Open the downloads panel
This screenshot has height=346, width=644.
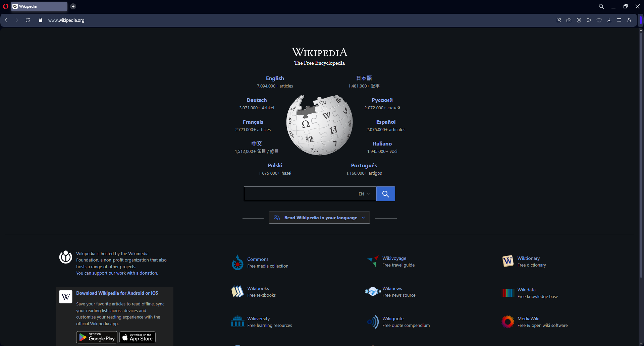[609, 20]
